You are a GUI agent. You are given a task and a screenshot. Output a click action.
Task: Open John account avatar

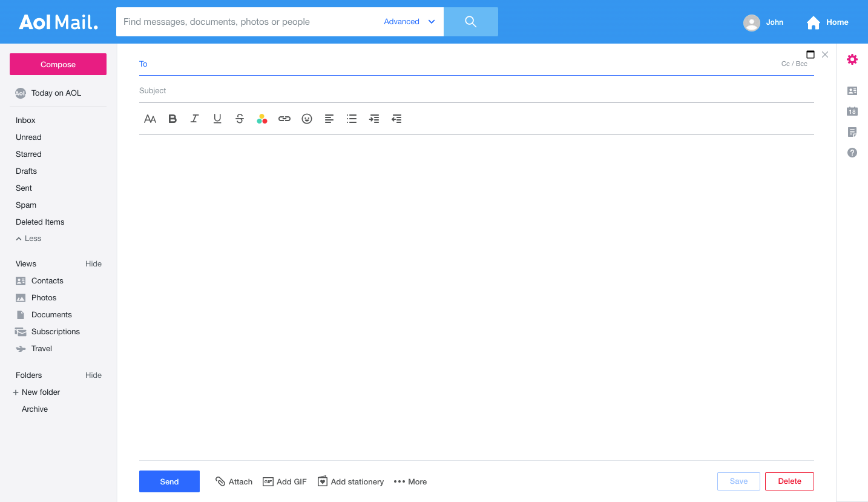752,22
